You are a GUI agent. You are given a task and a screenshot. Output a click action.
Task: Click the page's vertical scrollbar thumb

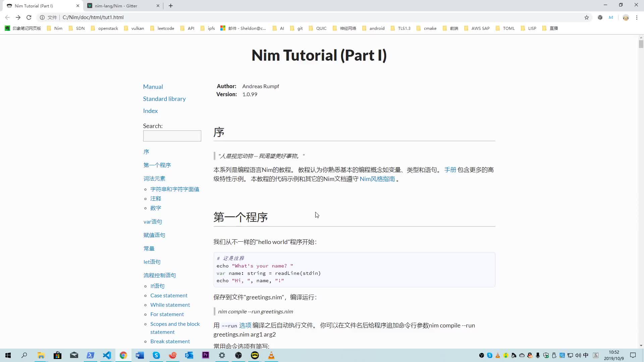641,44
